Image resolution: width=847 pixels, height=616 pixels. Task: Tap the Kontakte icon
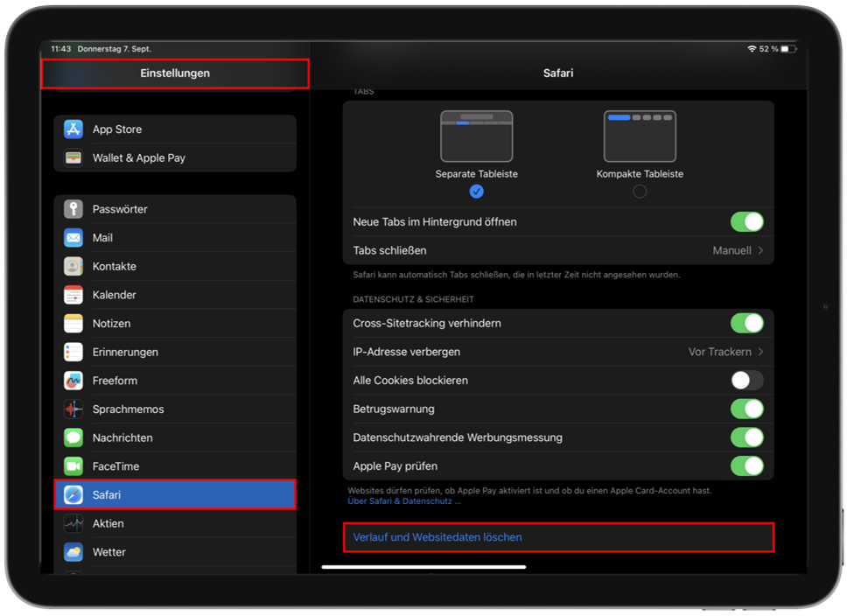(x=73, y=266)
